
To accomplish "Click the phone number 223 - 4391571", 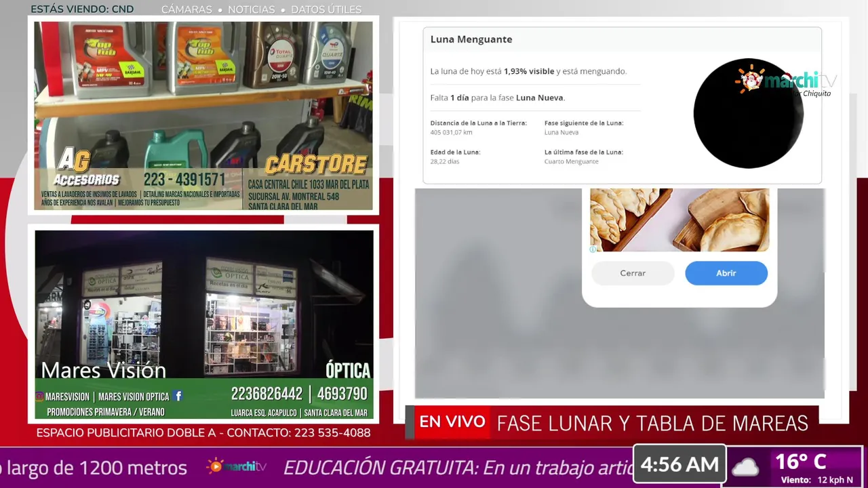I will click(x=184, y=180).
